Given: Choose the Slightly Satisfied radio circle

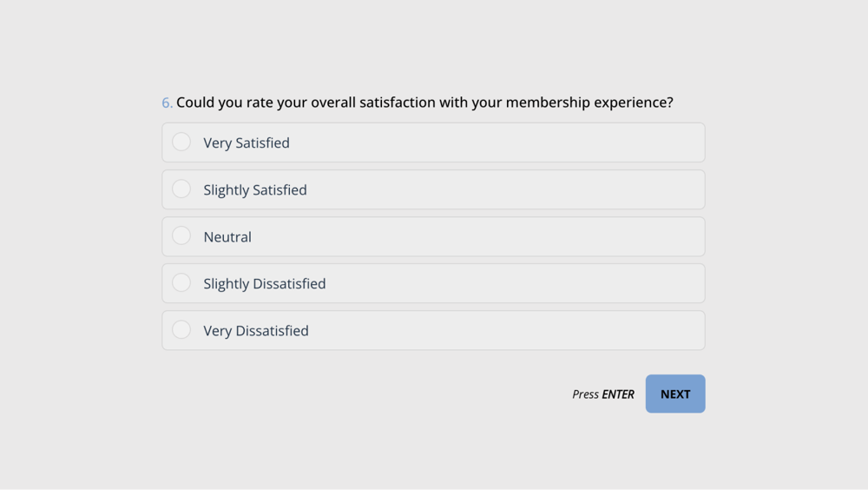Looking at the screenshot, I should [181, 189].
